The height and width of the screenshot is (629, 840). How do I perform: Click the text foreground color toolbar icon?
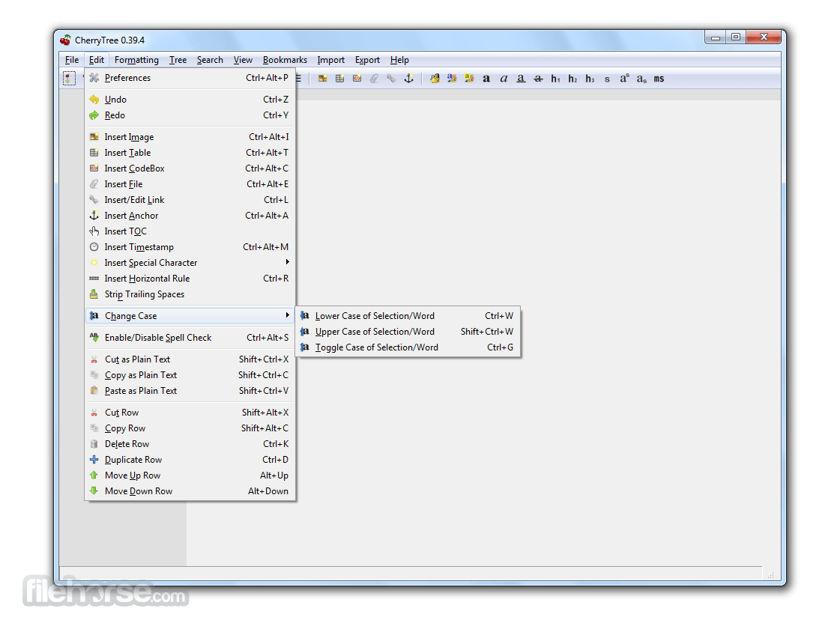(x=452, y=79)
